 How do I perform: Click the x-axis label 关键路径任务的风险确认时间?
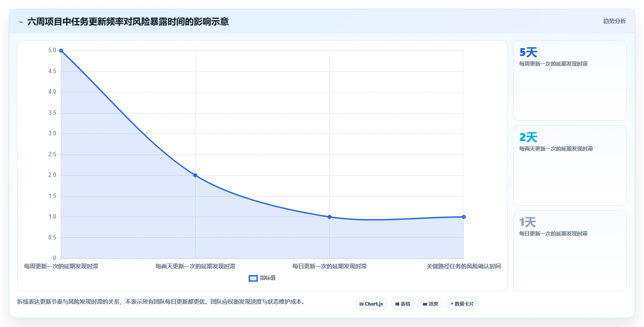[464, 266]
